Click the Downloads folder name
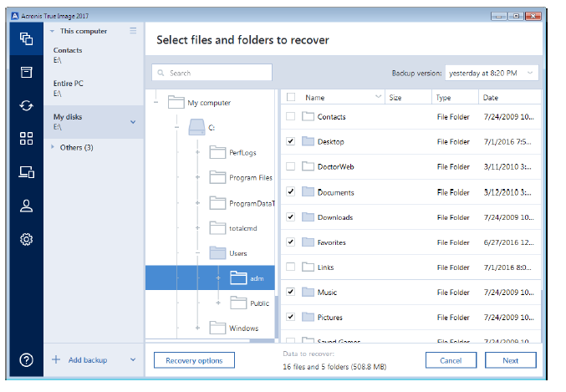This screenshot has width=566, height=392. (x=335, y=217)
